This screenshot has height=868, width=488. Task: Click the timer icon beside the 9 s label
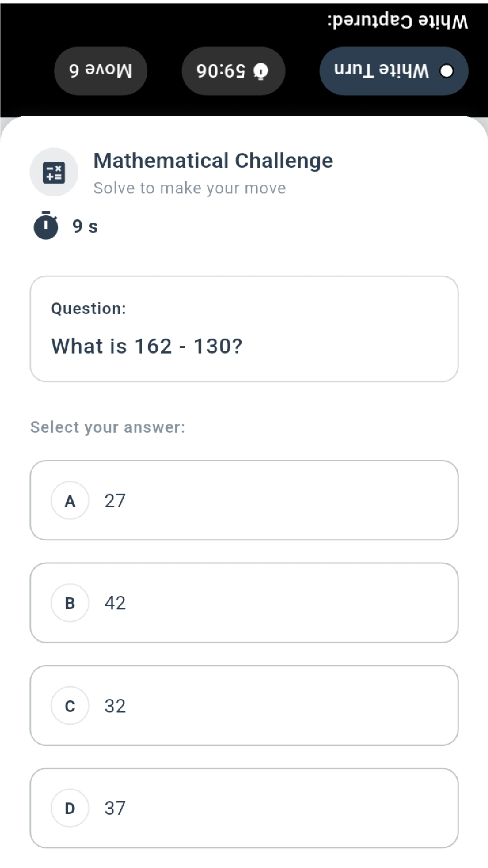click(45, 226)
